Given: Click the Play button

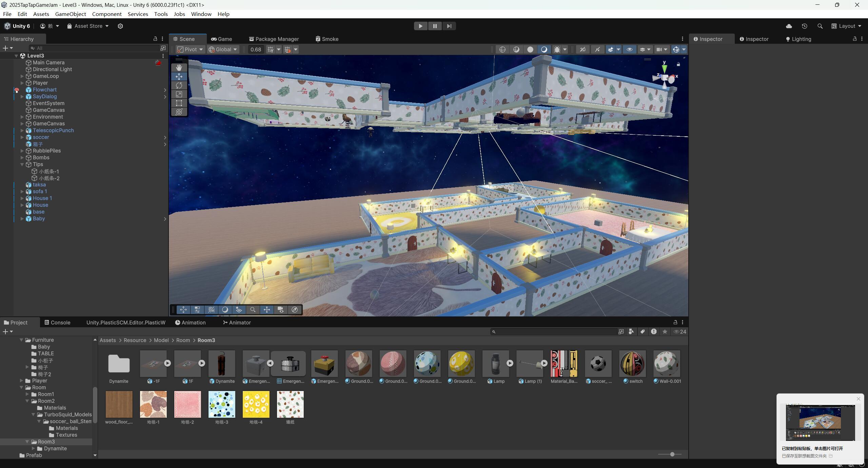Looking at the screenshot, I should coord(420,26).
